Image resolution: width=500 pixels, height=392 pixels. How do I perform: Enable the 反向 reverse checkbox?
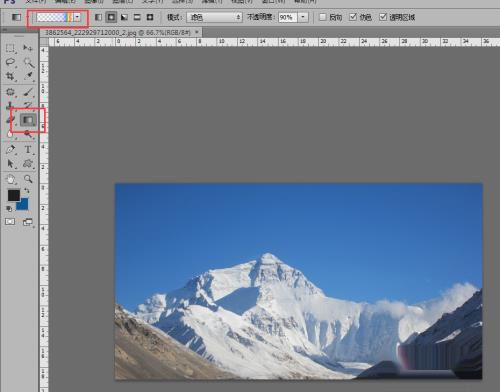point(322,17)
